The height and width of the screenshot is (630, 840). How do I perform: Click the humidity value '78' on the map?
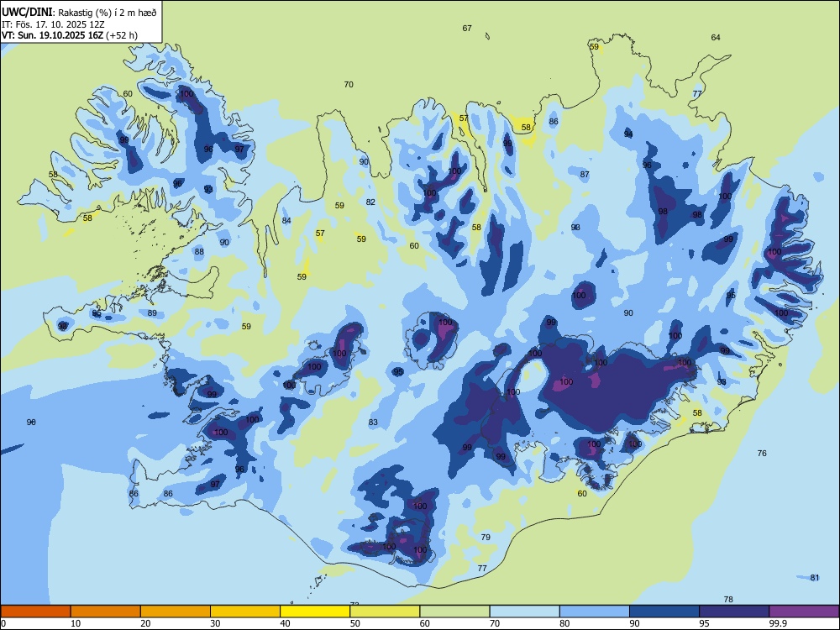pos(728,600)
